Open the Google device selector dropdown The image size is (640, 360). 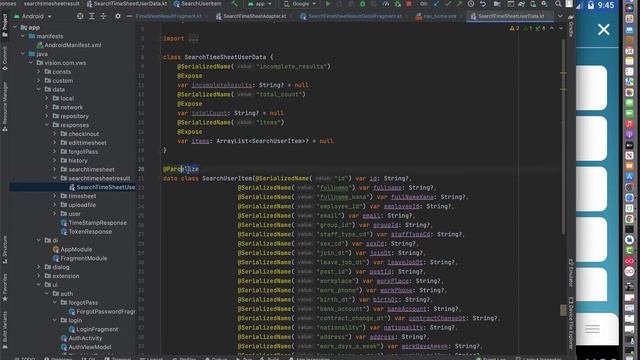coord(300,4)
